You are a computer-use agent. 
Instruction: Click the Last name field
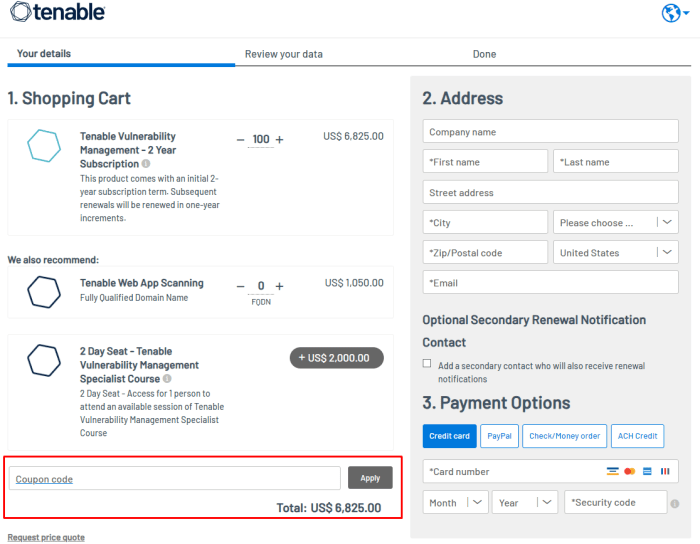coord(616,162)
